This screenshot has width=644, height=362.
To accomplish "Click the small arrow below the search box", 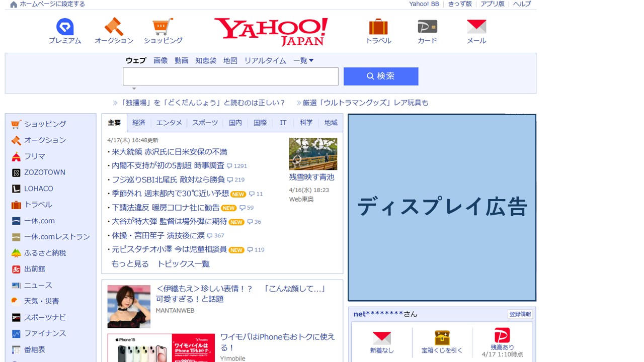I will [x=134, y=88].
